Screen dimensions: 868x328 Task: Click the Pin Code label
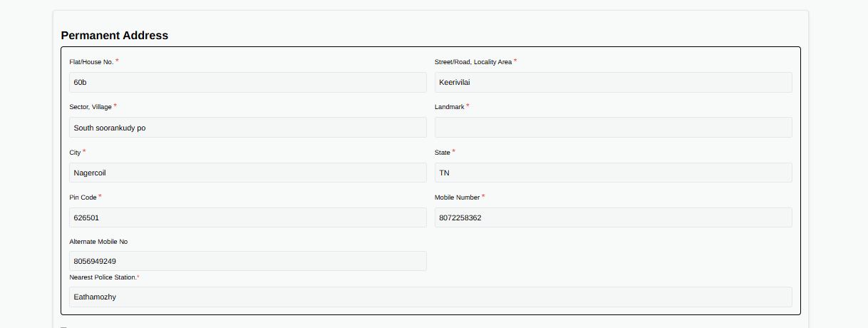point(83,198)
